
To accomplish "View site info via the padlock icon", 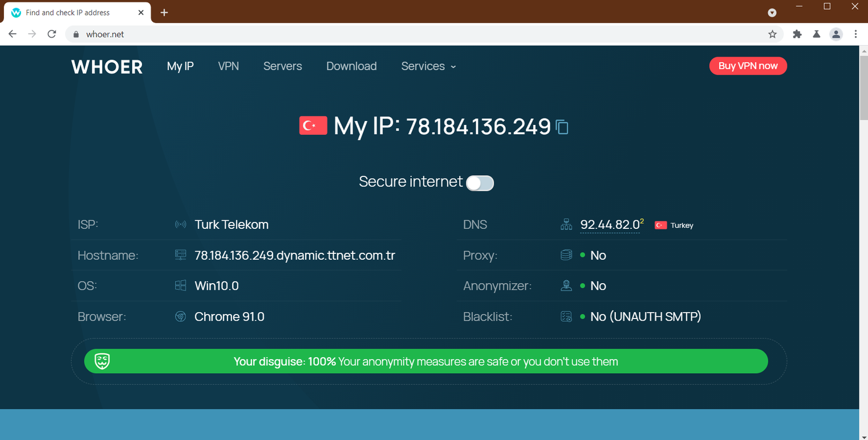I will 75,34.
